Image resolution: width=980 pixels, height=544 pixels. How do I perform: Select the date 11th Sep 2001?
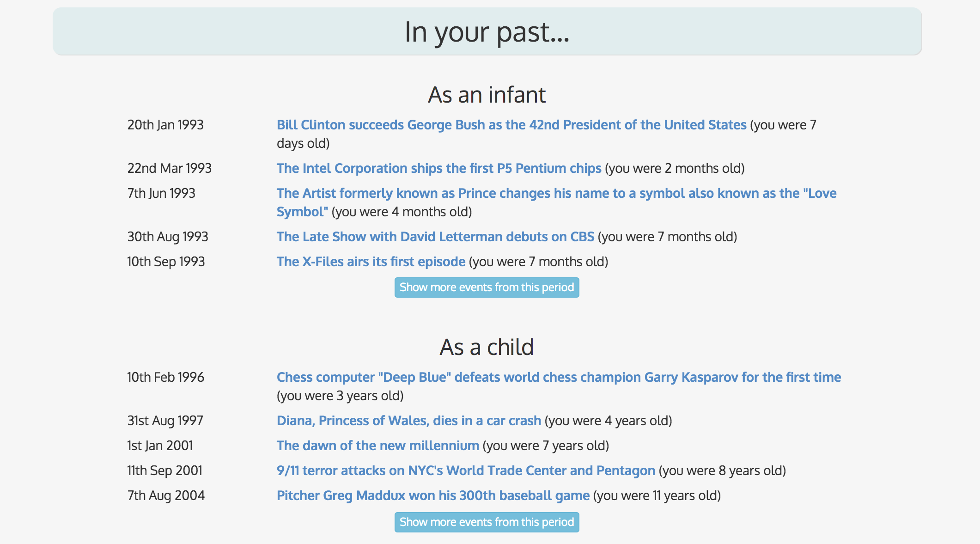(x=164, y=471)
